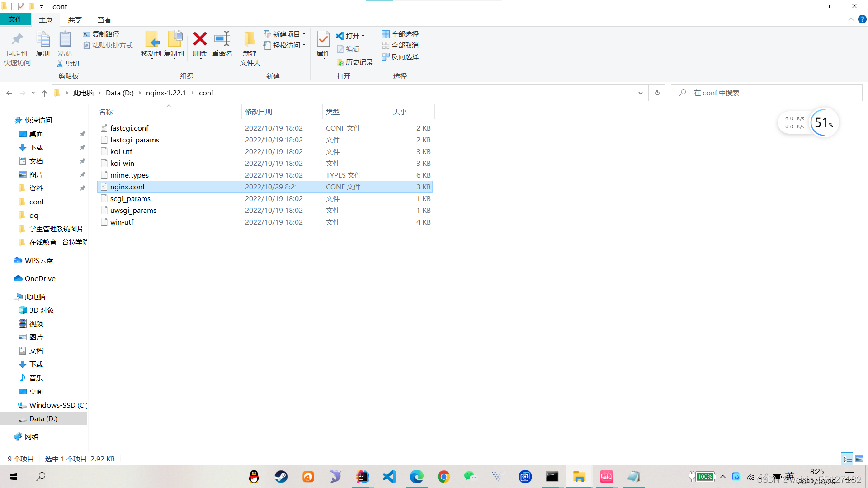Switch to the 查看 ribbon tab
Screen dimensions: 868x488
[x=104, y=19]
